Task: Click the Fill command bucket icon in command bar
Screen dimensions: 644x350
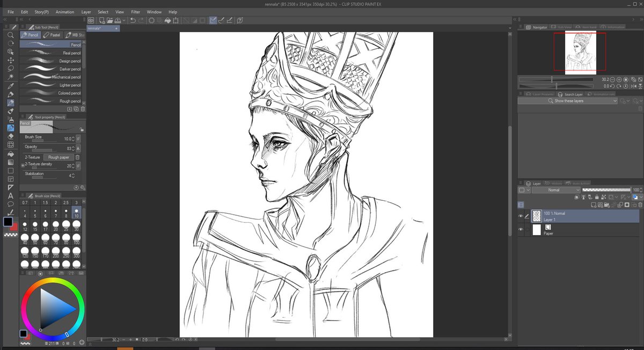Action: pyautogui.click(x=167, y=20)
